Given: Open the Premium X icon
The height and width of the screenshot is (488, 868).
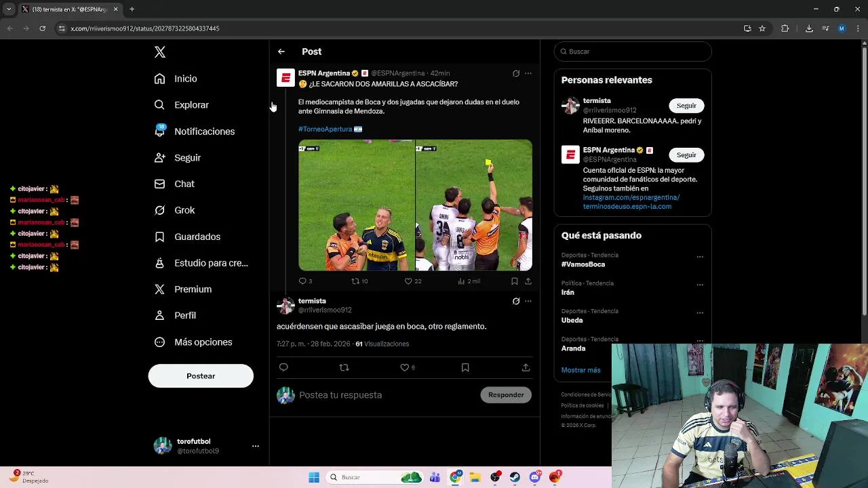Looking at the screenshot, I should click(x=159, y=289).
